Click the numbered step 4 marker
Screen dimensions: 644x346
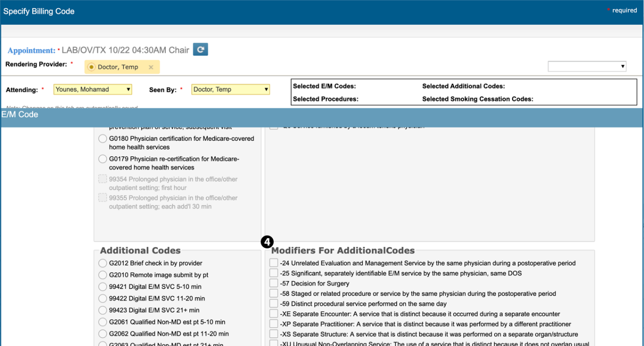click(267, 242)
